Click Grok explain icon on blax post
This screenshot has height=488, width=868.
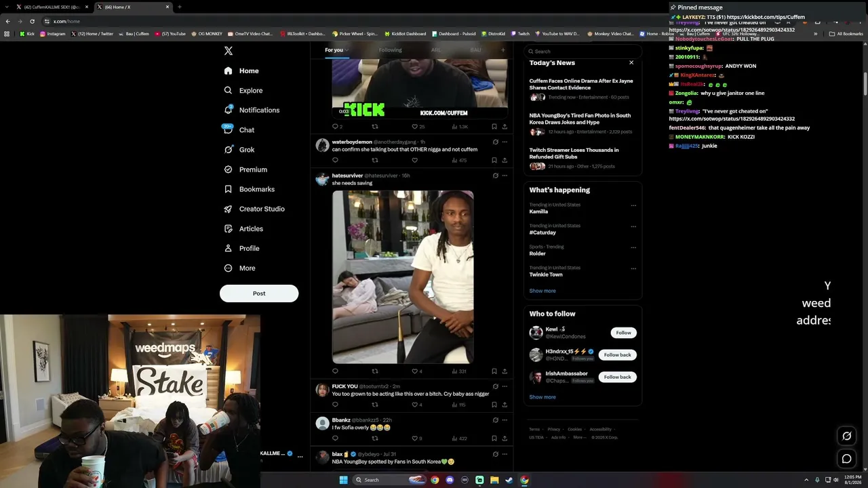click(x=495, y=454)
